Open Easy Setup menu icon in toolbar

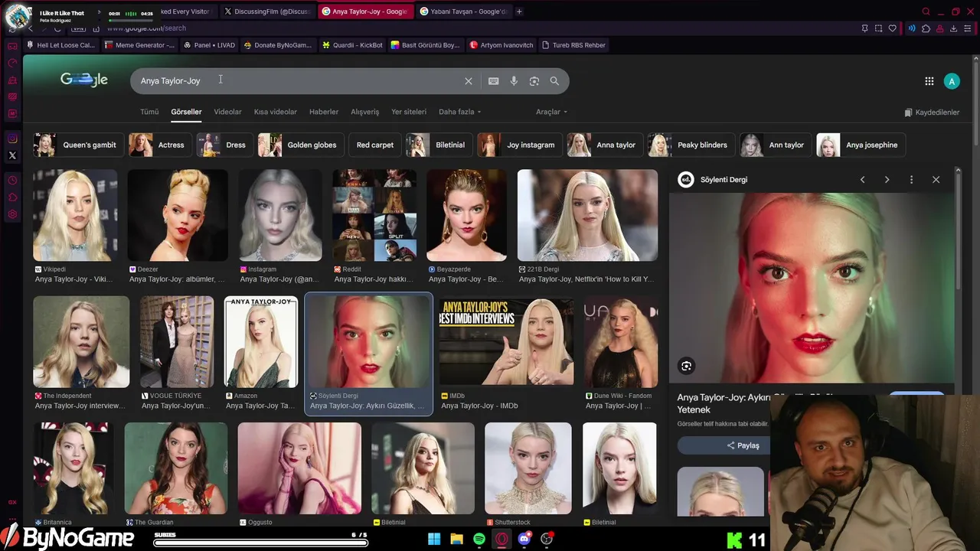pyautogui.click(x=968, y=28)
